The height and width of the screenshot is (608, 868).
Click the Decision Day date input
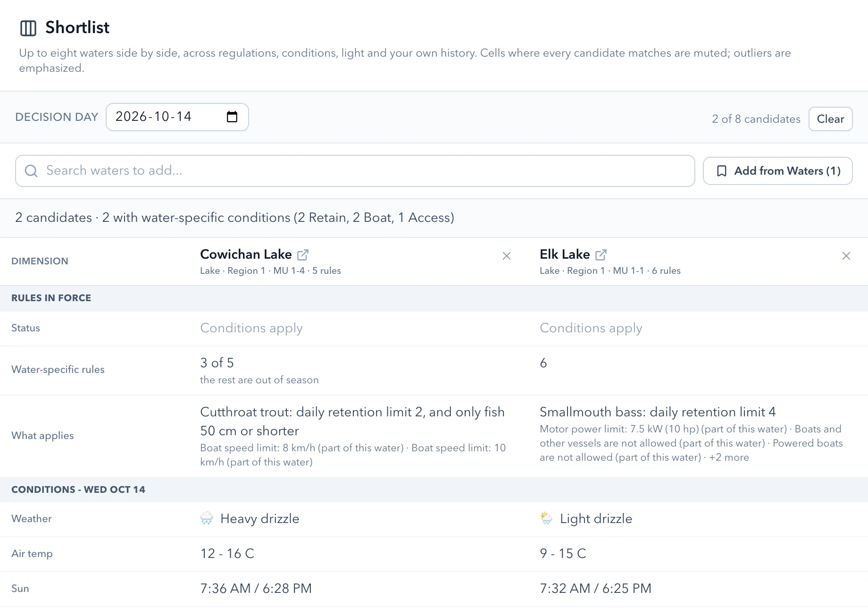click(177, 117)
